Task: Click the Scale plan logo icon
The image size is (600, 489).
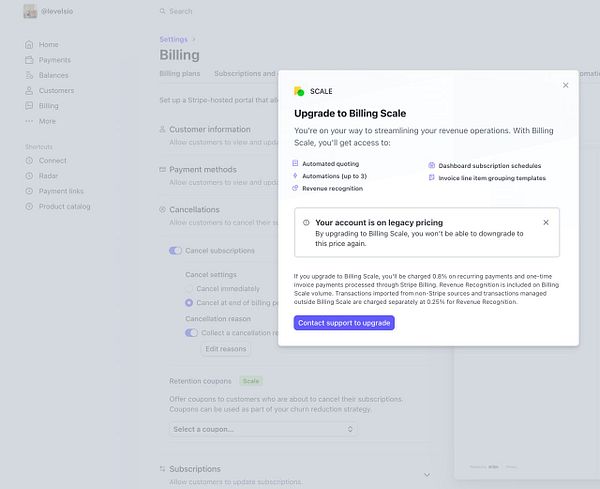Action: point(299,91)
